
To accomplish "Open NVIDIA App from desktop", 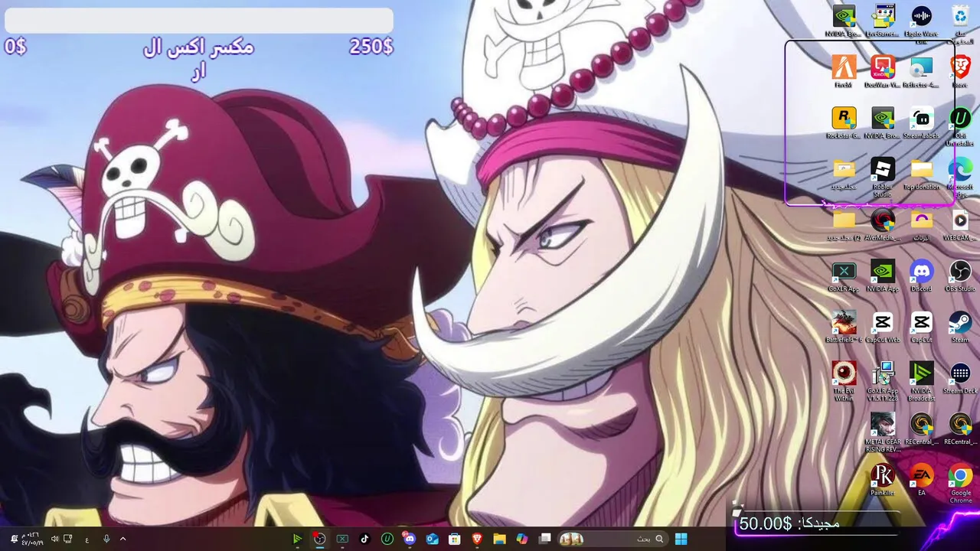I will 883,275.
